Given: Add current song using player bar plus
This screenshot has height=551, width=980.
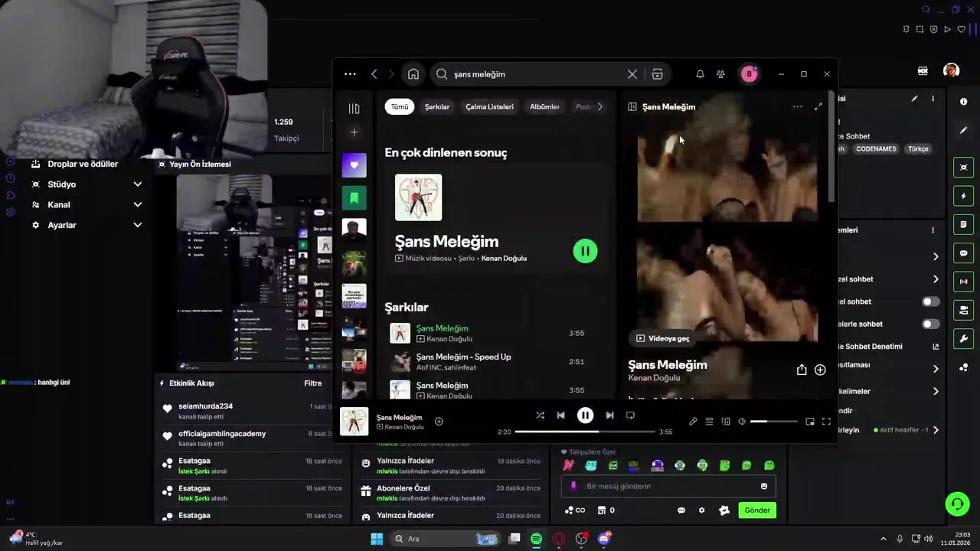Looking at the screenshot, I should [439, 422].
